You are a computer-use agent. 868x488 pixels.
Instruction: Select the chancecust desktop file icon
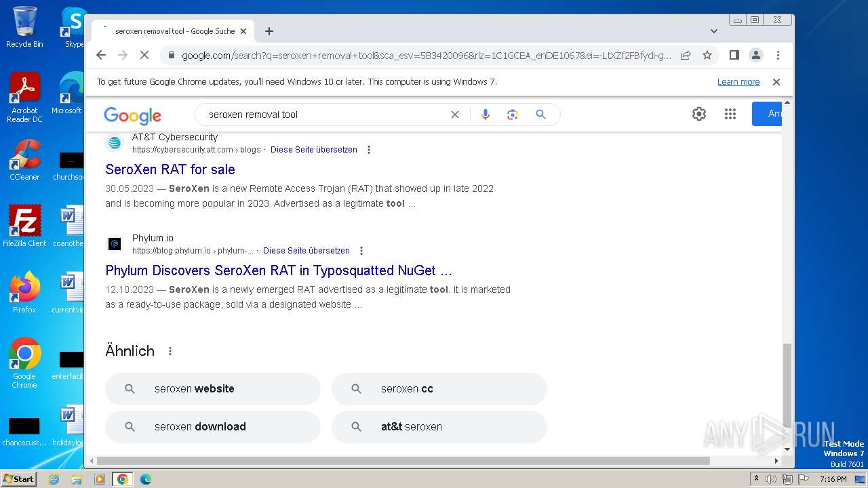24,432
